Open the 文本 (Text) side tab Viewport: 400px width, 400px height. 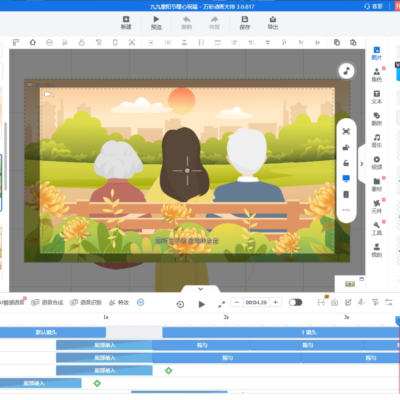coord(377,97)
